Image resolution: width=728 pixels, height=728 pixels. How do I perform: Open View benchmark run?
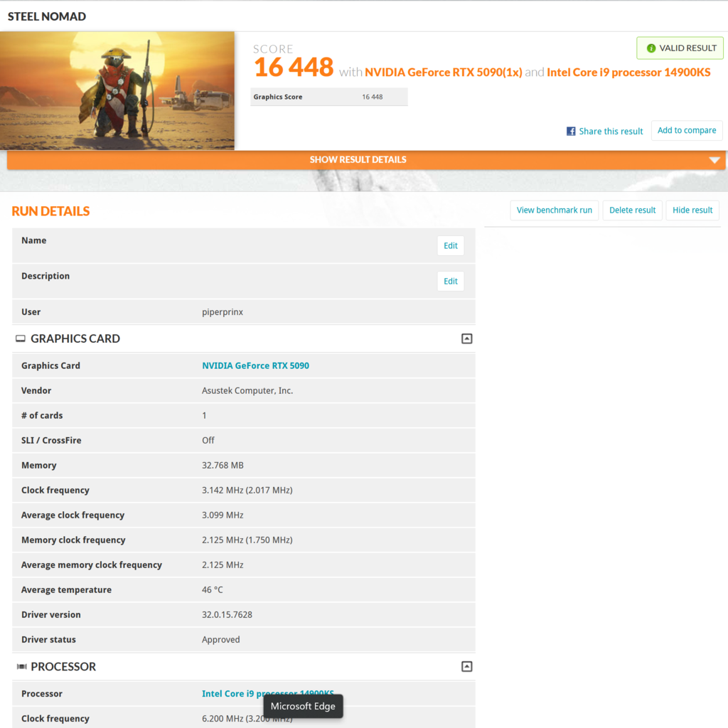[555, 210]
